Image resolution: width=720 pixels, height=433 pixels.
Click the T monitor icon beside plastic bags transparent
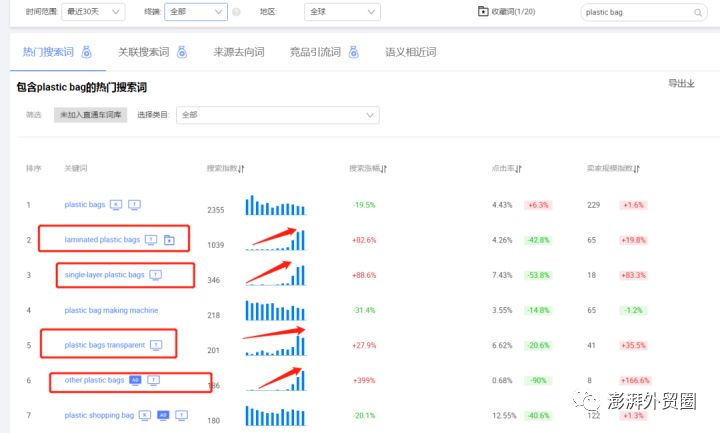pyautogui.click(x=156, y=345)
